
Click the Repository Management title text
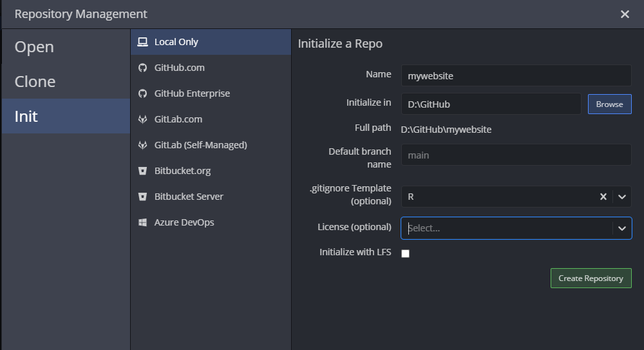click(x=81, y=14)
